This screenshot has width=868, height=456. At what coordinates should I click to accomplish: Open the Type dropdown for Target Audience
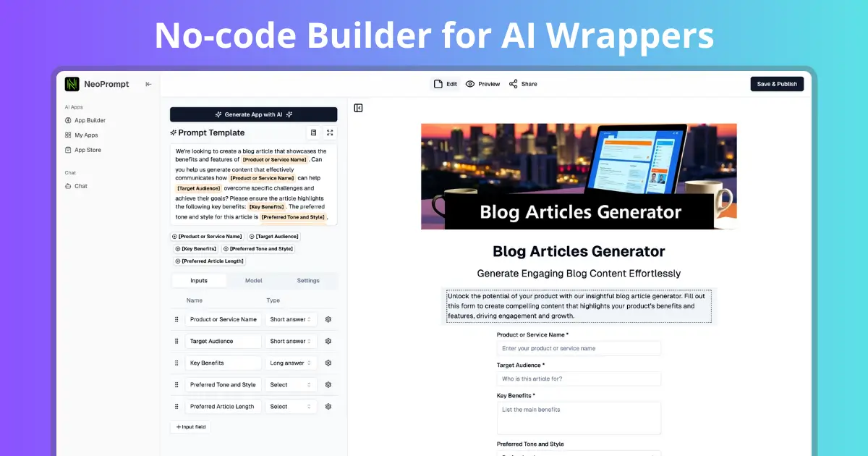coord(290,341)
